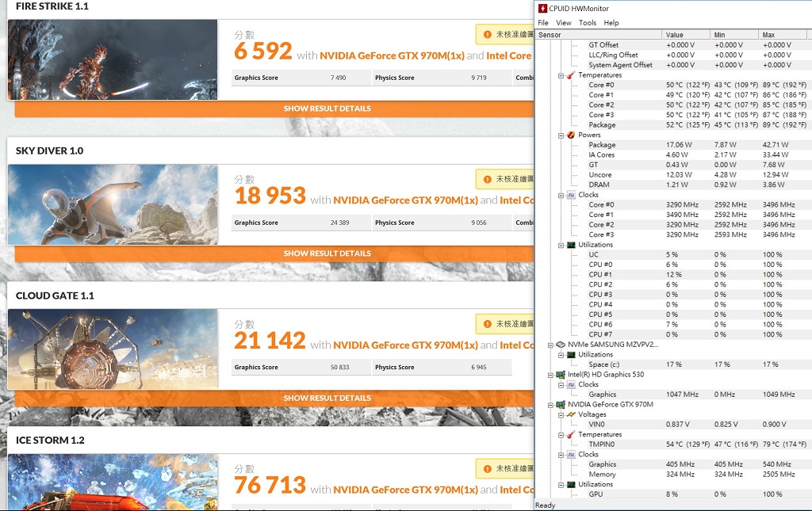Open the View menu in HWMonitor
The width and height of the screenshot is (812, 511).
(x=564, y=23)
